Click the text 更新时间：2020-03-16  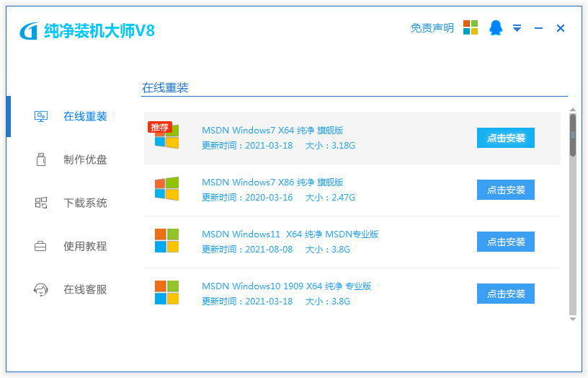tap(247, 198)
